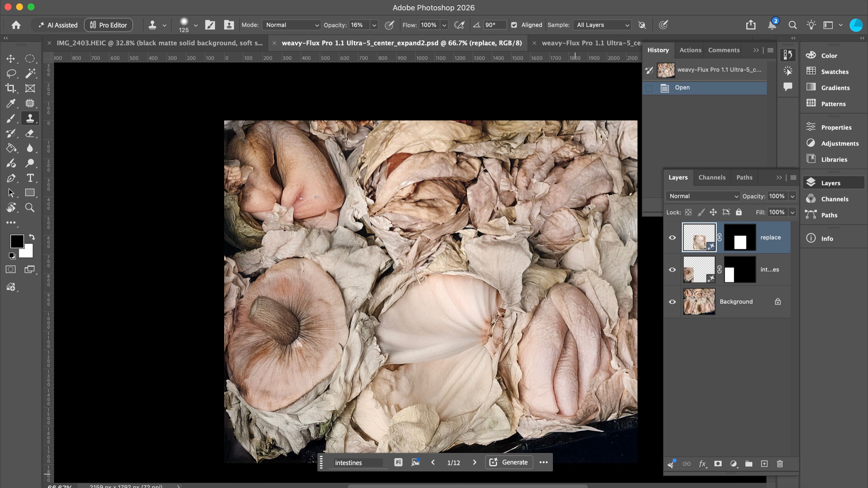The height and width of the screenshot is (488, 868).
Task: Hide the Background layer
Action: tap(672, 302)
